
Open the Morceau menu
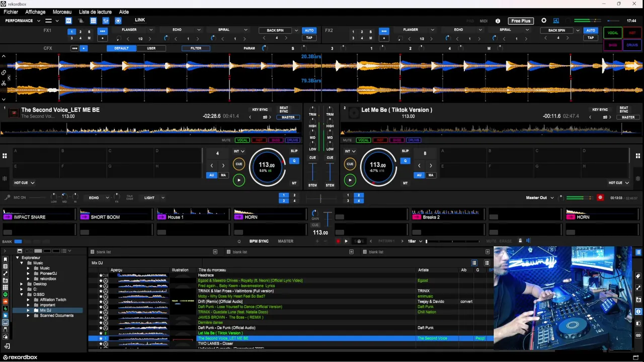click(62, 12)
